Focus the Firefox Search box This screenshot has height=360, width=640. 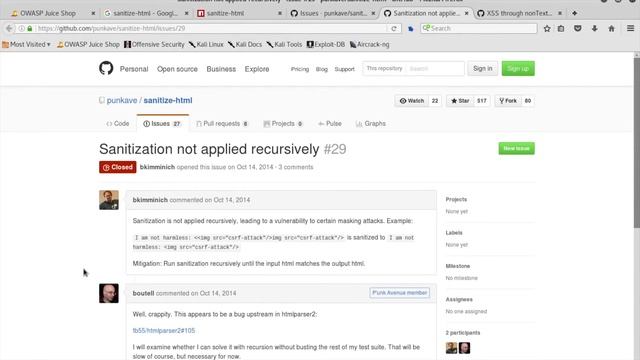coord(479,28)
